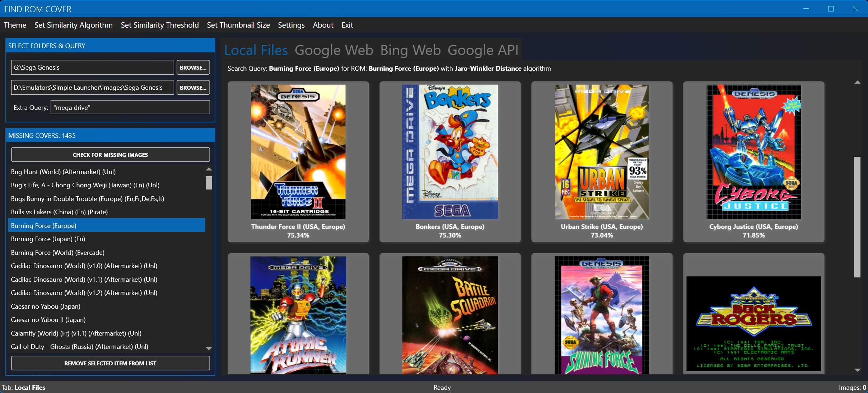Select Atomic Runner cover thumbnail
This screenshot has height=393, width=868.
(298, 314)
